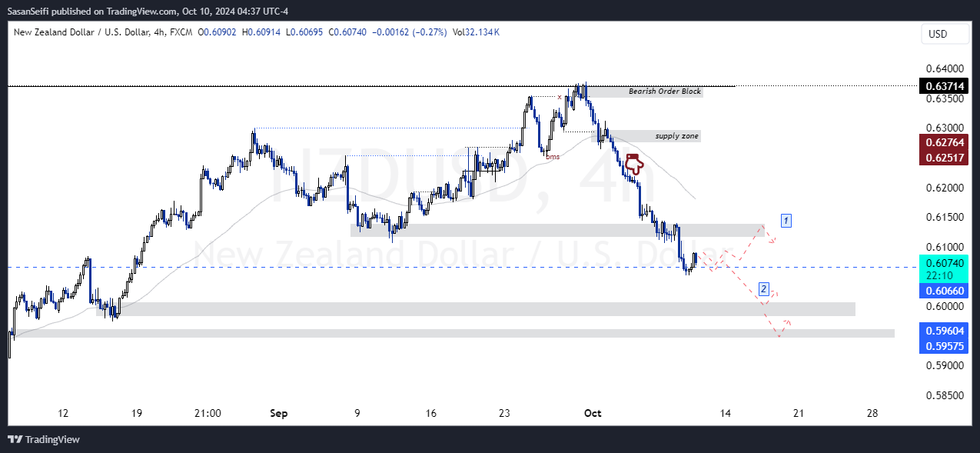This screenshot has height=453, width=980.
Task: Click the O0.60902 open value
Action: click(x=218, y=32)
